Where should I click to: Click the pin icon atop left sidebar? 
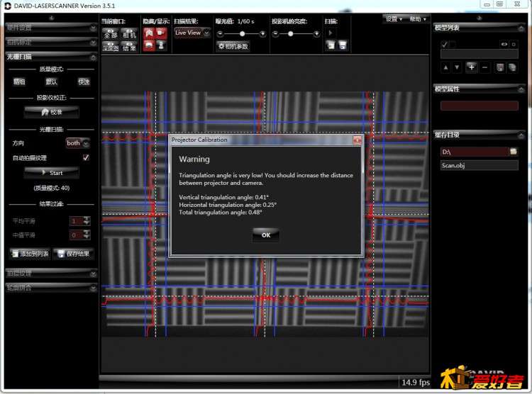51,18
